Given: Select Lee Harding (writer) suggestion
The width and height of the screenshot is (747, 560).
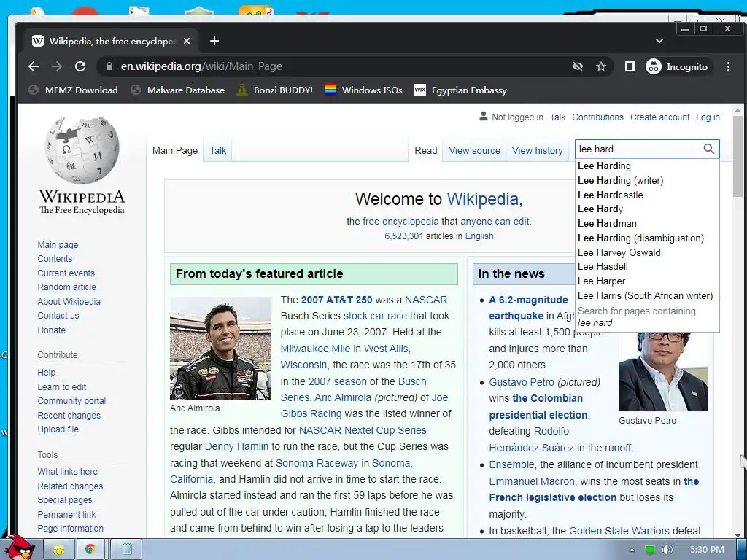Looking at the screenshot, I should (x=647, y=181).
